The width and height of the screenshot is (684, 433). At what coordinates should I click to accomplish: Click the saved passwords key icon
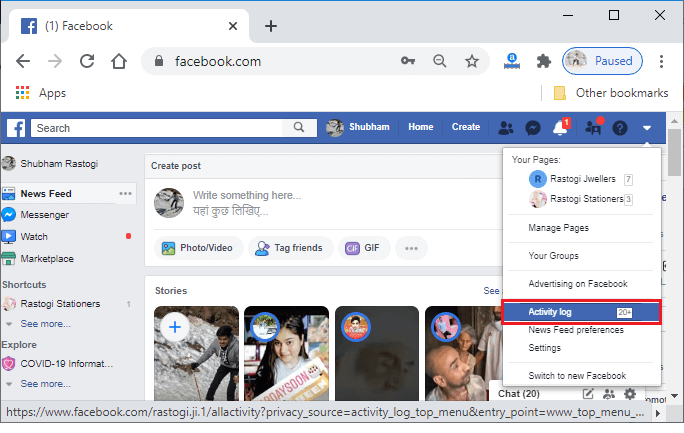[x=408, y=61]
